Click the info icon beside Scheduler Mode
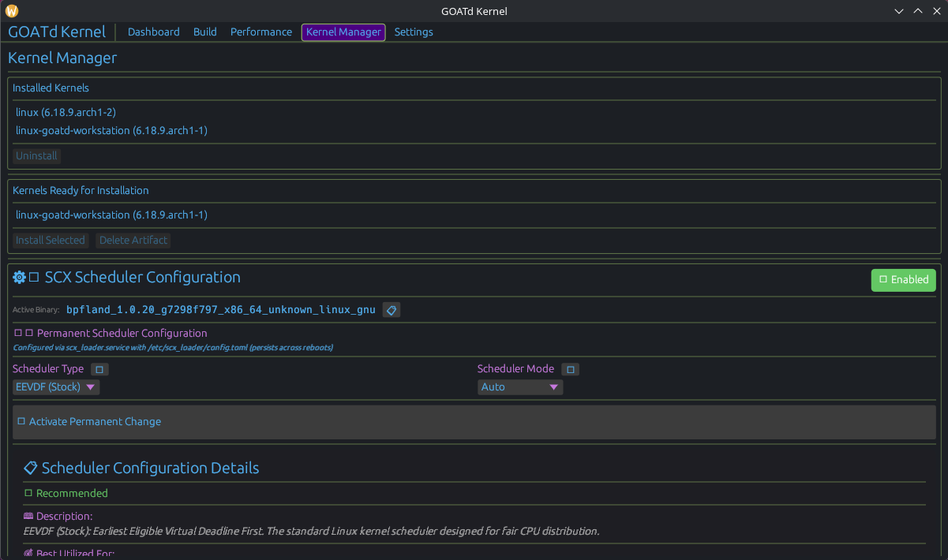Viewport: 948px width, 560px height. pos(571,369)
